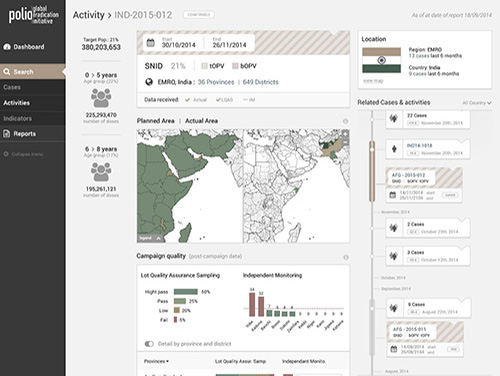Click the polio global eradication initiative logo
Viewport: 500px width, 376px height.
pos(34,15)
